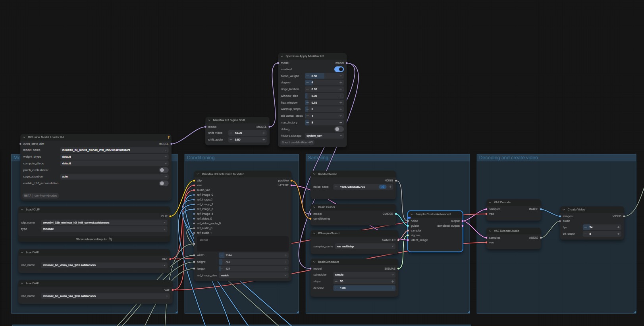644x326 pixels.
Task: Decrease tail_actual_steps using its minus icon
Action: [x=307, y=116]
